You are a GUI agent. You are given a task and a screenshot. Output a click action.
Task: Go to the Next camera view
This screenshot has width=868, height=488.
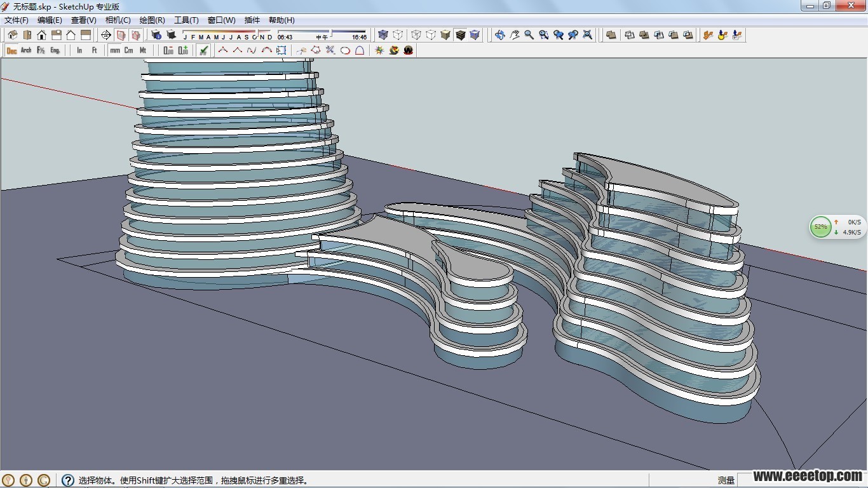(x=573, y=35)
